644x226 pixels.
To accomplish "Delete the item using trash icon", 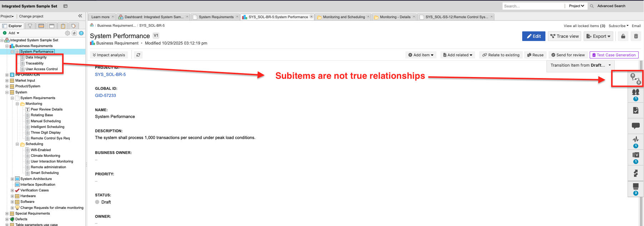I will [x=636, y=36].
